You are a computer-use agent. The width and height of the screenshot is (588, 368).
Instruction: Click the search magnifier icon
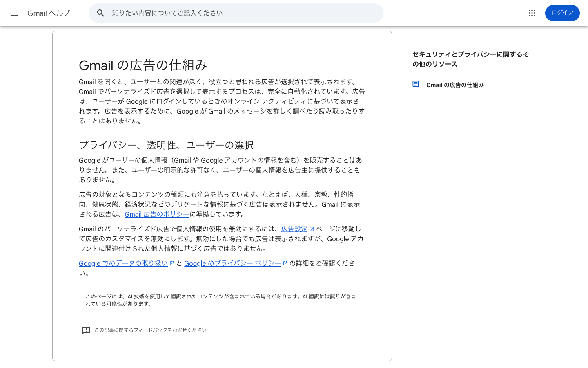click(x=100, y=13)
